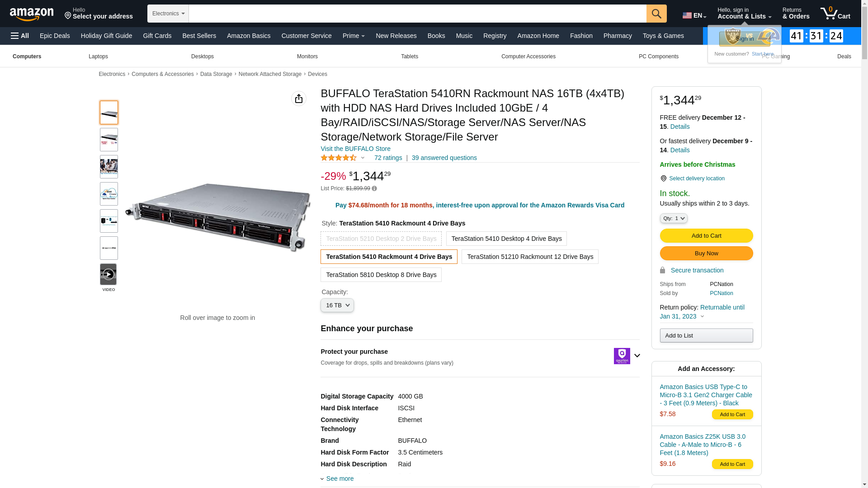The width and height of the screenshot is (868, 488).
Task: Click the share icon above product image
Action: coord(298,99)
